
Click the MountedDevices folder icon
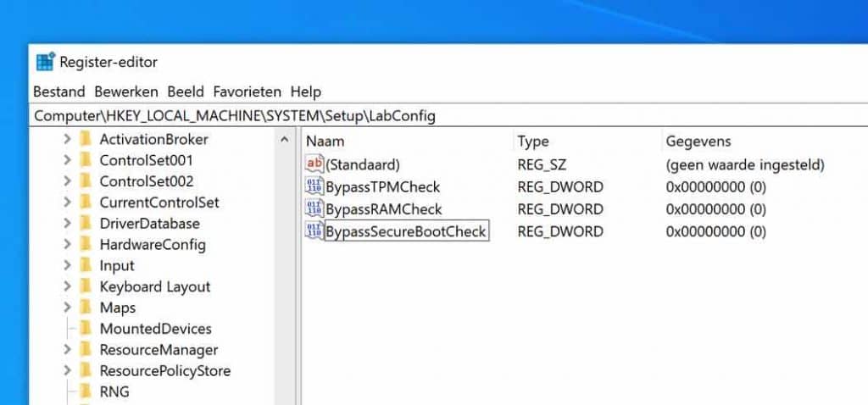point(86,328)
